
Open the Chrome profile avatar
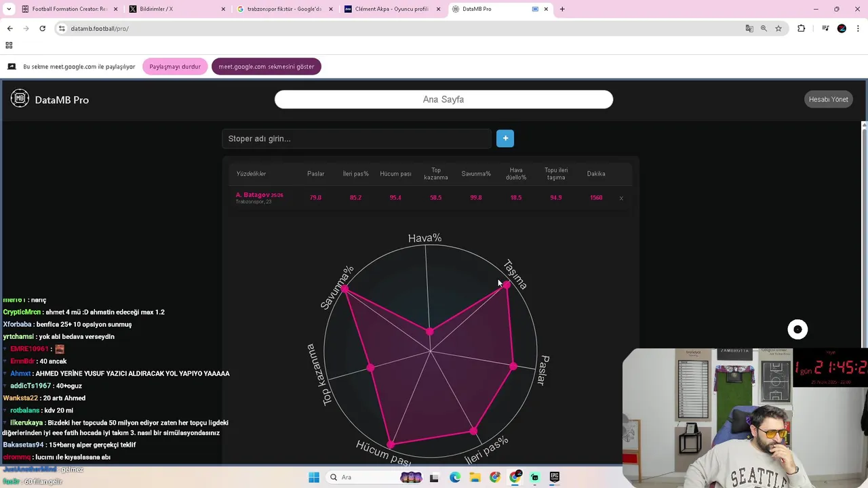click(x=842, y=28)
